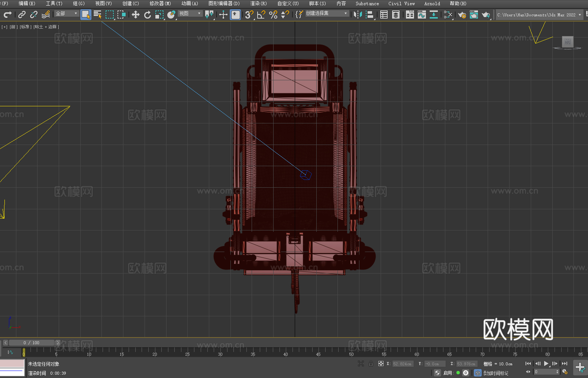Image resolution: width=588 pixels, height=378 pixels.
Task: Toggle the Spinner Snap button
Action: (285, 14)
